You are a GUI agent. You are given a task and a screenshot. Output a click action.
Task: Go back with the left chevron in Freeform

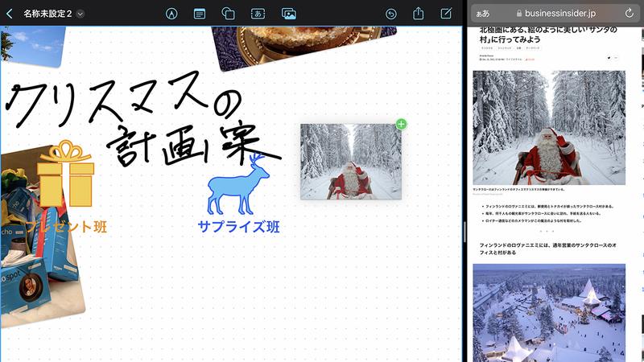[10, 14]
